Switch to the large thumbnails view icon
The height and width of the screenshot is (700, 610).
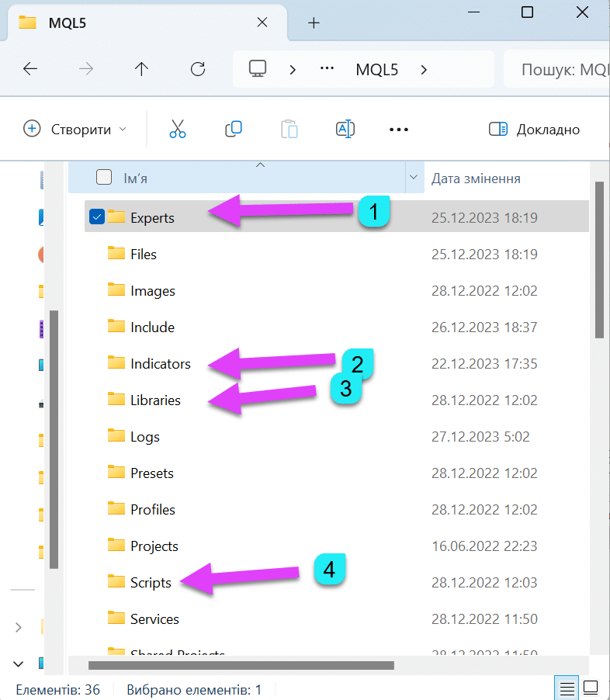pos(591,688)
